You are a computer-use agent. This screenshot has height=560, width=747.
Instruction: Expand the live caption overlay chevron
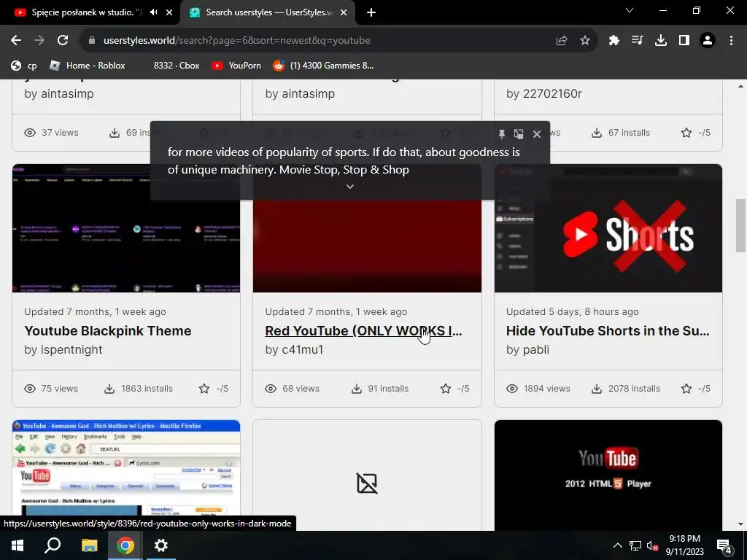pos(350,187)
